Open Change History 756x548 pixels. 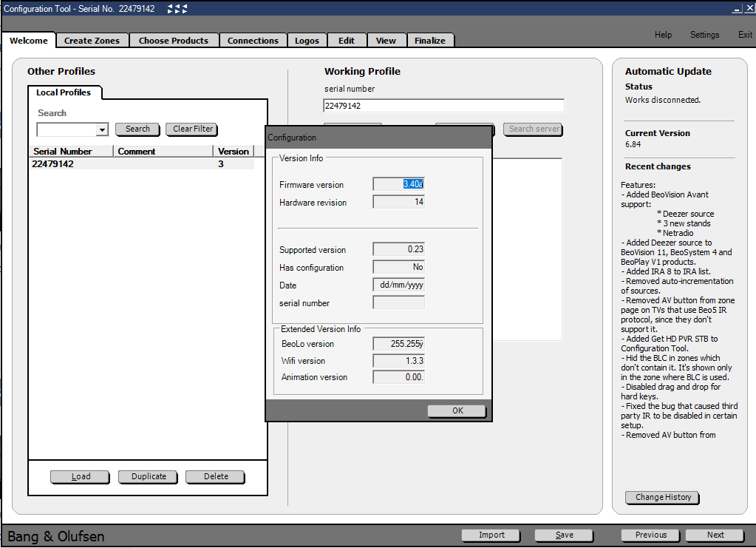click(663, 497)
